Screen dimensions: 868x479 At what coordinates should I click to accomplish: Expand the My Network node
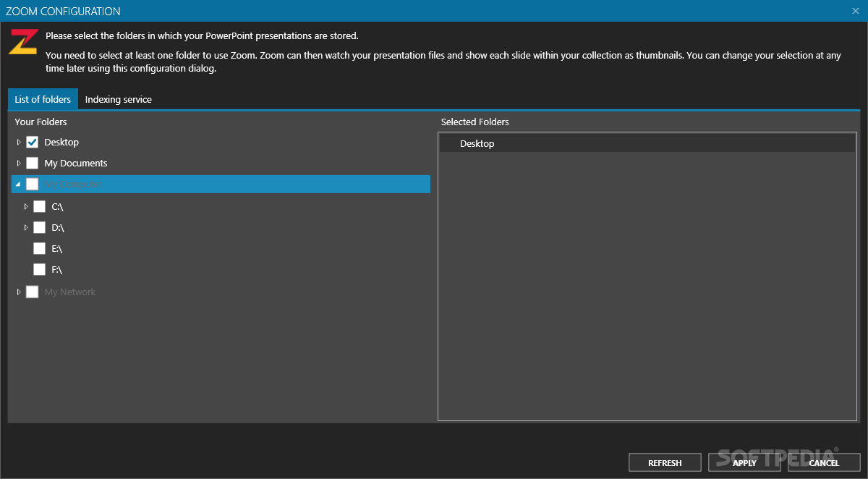click(x=19, y=292)
